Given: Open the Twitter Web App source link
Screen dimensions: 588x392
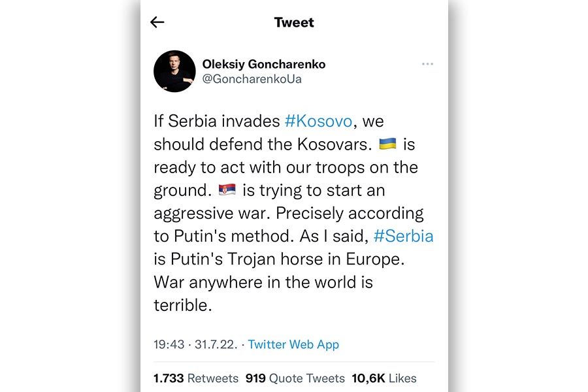Looking at the screenshot, I should pos(293,344).
